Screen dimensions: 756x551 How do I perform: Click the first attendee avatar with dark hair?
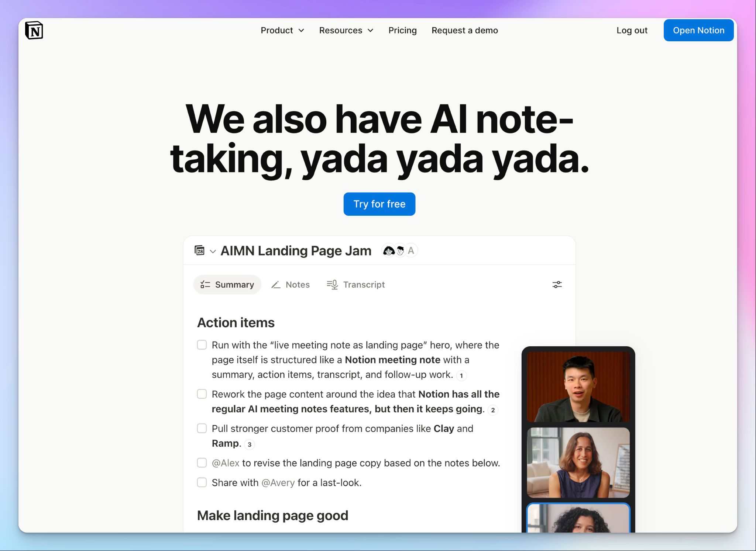tap(388, 251)
